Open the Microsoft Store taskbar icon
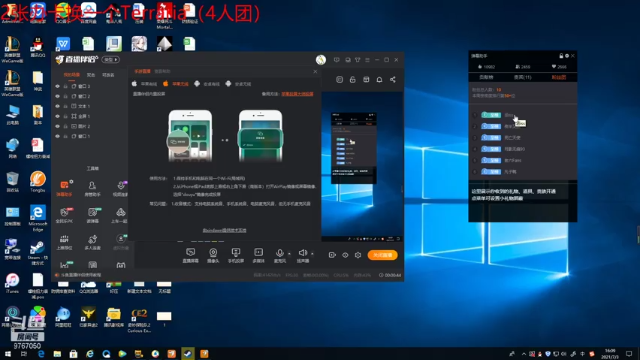 (x=73, y=354)
